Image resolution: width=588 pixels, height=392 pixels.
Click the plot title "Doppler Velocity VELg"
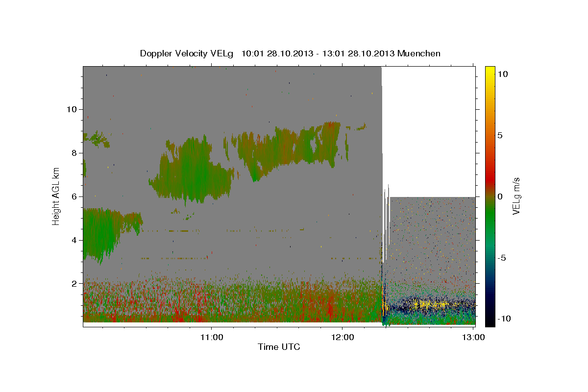pos(187,53)
